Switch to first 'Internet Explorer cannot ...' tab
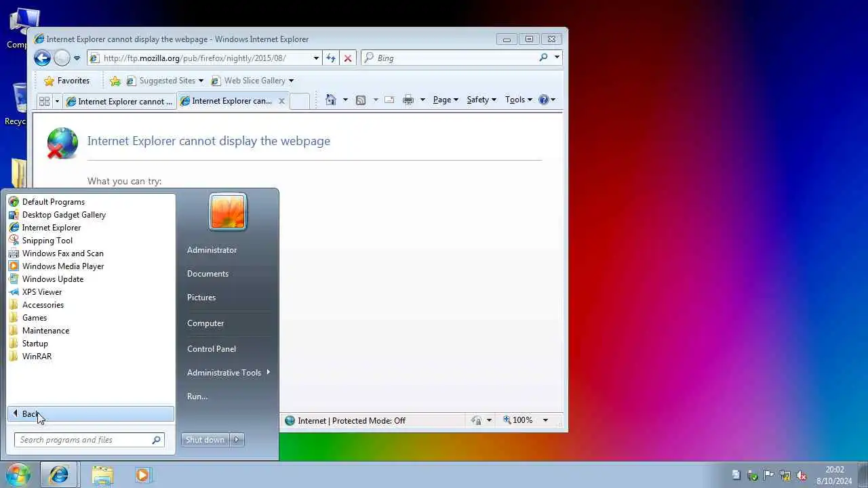Screen dimensions: 868x488 (x=119, y=101)
